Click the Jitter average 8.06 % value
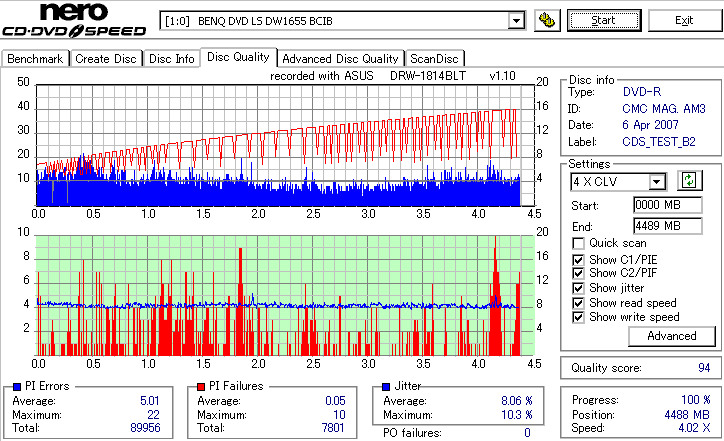This screenshot has height=441, width=724. 517,401
